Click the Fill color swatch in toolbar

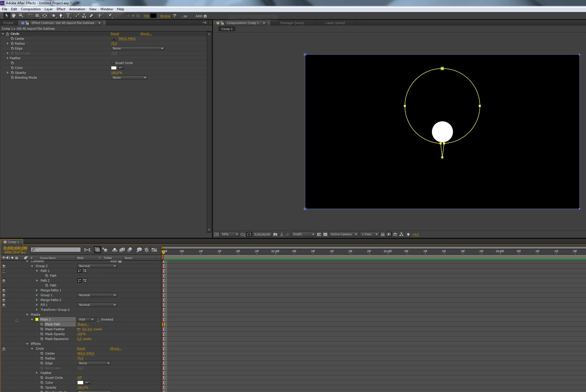pos(153,16)
